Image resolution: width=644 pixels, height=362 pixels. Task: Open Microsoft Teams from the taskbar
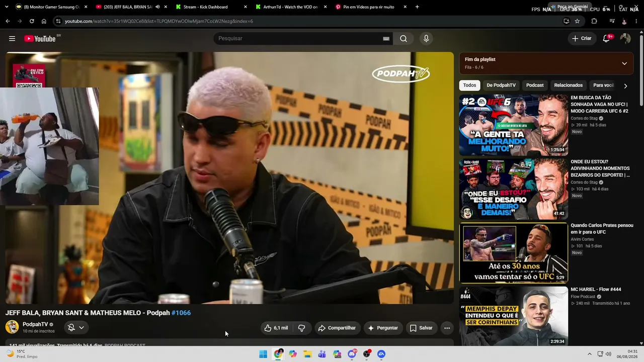322,354
